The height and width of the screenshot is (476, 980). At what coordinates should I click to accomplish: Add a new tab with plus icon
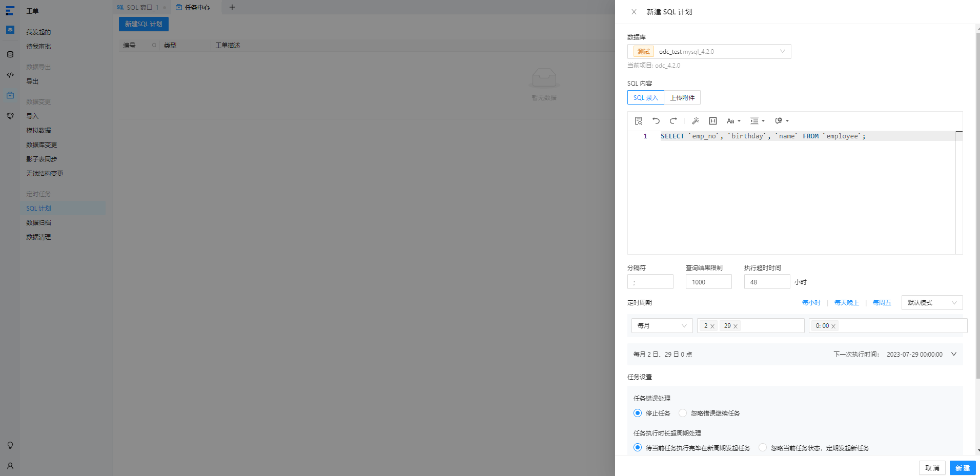(232, 7)
